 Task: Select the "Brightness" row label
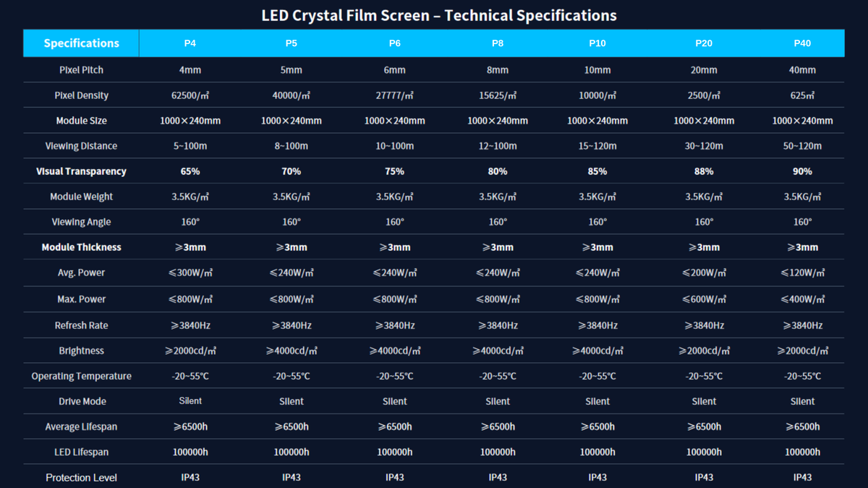point(81,351)
